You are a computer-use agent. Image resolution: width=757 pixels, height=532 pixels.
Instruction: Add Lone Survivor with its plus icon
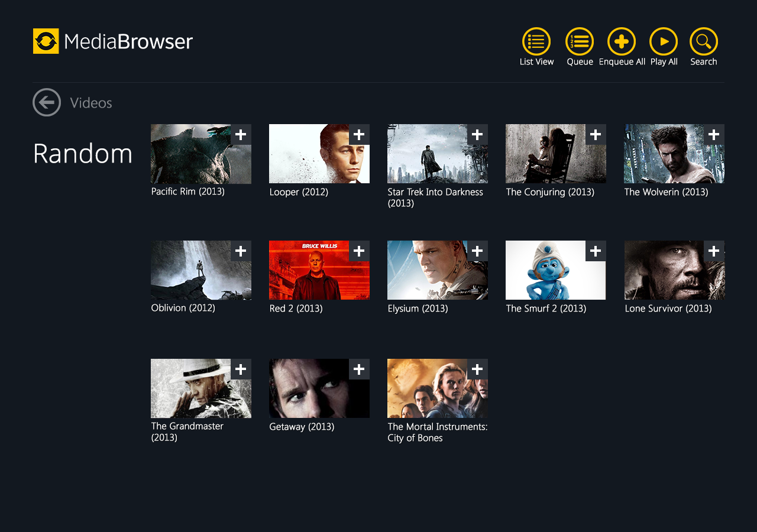pos(714,251)
